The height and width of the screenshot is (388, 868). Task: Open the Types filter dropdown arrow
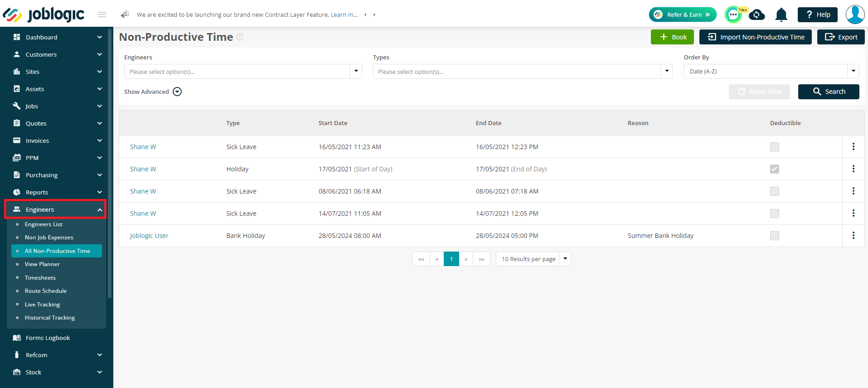pos(667,71)
